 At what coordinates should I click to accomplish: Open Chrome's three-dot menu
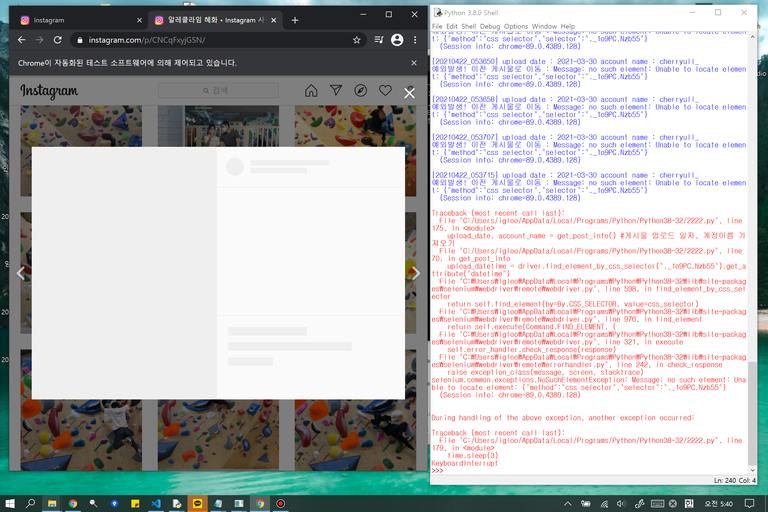(415, 40)
